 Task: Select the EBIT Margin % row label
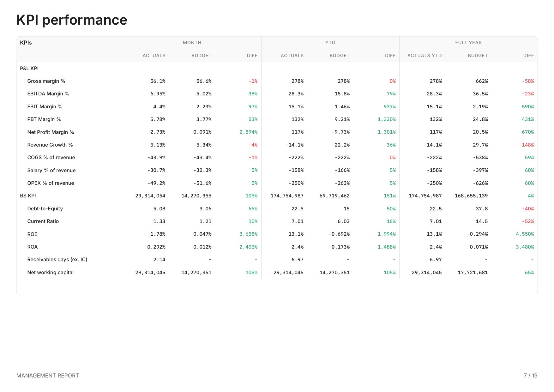(x=45, y=107)
